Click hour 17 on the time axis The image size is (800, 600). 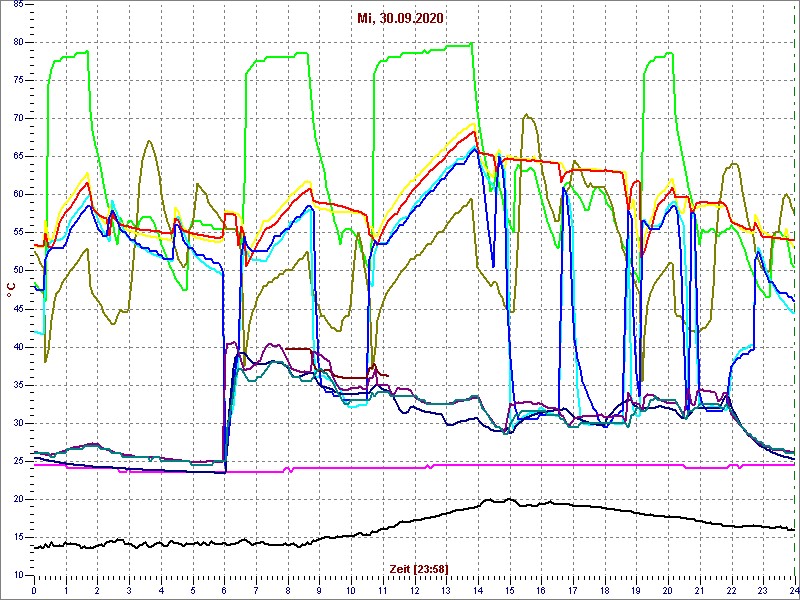(x=573, y=590)
